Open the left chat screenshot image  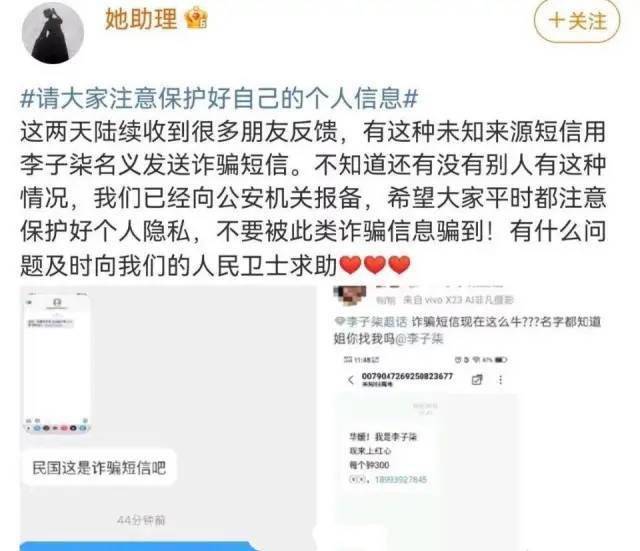pos(168,418)
